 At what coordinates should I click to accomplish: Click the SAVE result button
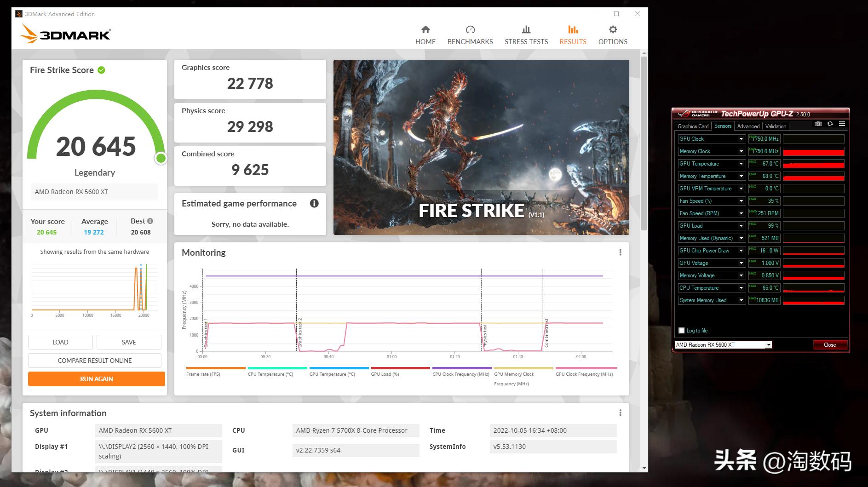tap(129, 342)
